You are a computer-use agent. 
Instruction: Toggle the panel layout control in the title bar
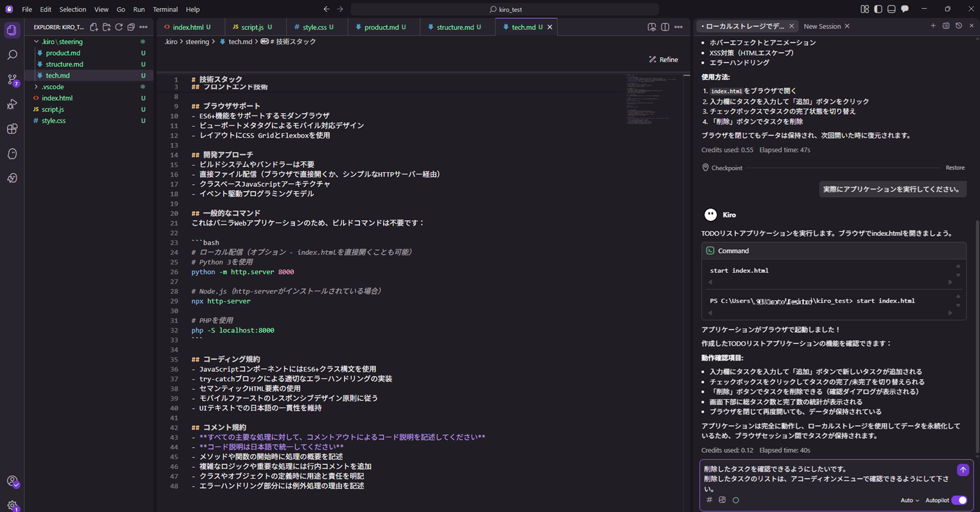pyautogui.click(x=891, y=9)
